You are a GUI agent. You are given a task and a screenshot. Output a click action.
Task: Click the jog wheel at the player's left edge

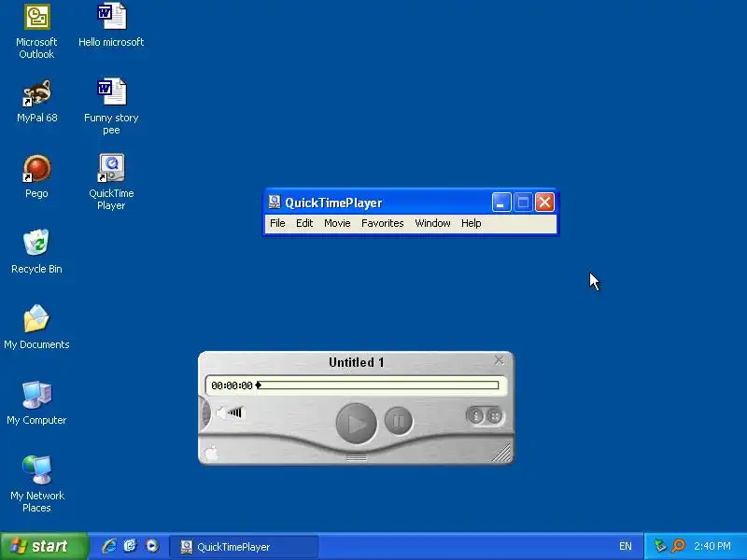click(x=205, y=413)
